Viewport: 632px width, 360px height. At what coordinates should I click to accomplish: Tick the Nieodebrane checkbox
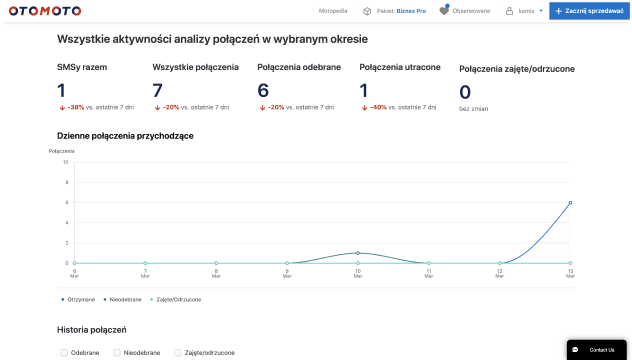click(x=117, y=353)
